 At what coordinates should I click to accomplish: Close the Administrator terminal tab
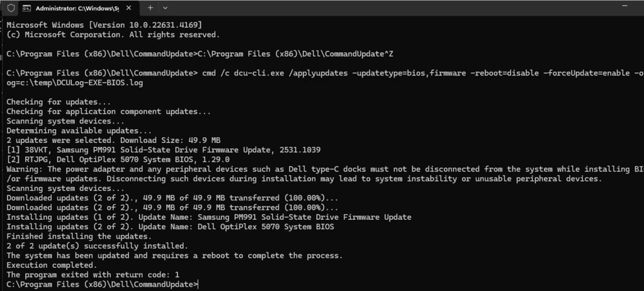130,8
